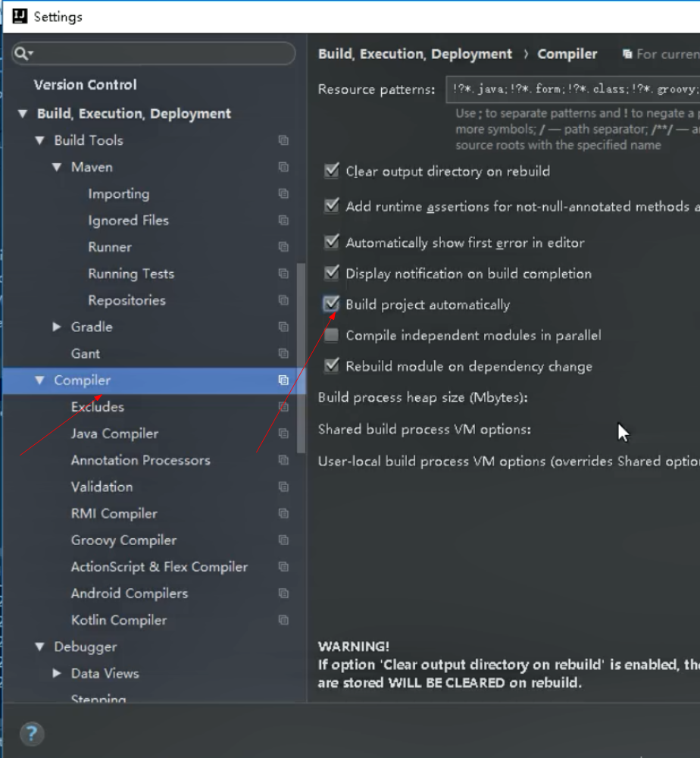
Task: Click the project-level icon next to Maven
Action: (283, 167)
